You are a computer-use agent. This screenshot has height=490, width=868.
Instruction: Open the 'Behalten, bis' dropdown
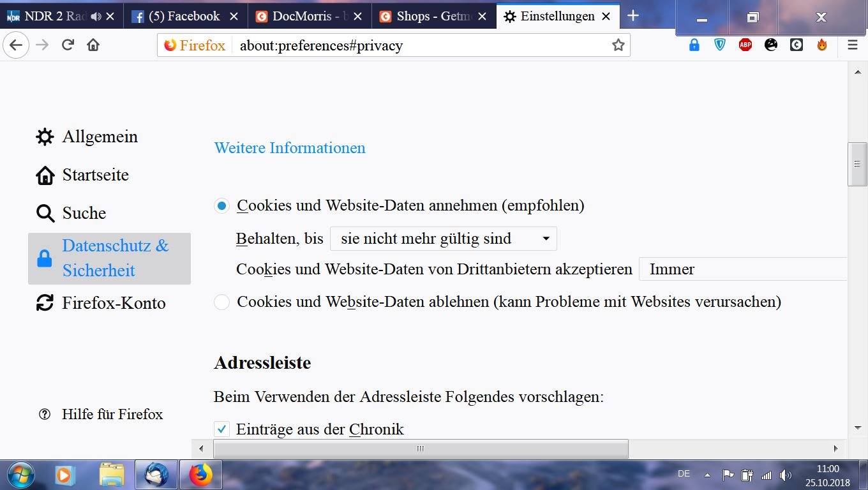coord(443,239)
